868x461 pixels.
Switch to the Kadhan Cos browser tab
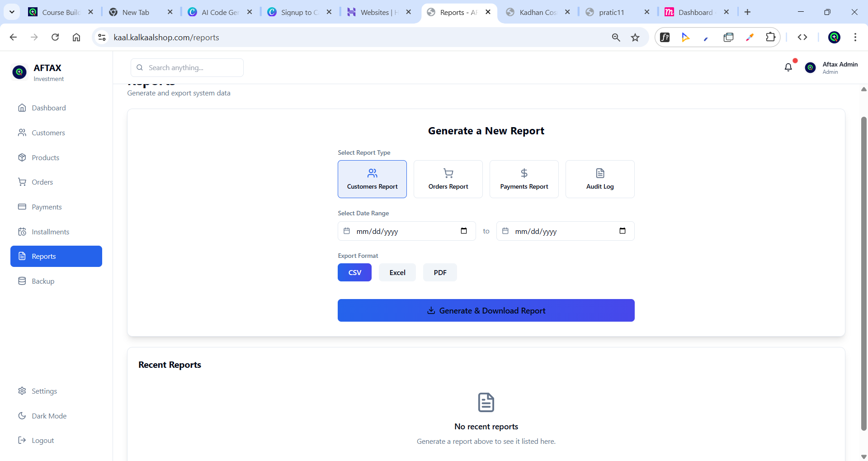click(x=538, y=12)
